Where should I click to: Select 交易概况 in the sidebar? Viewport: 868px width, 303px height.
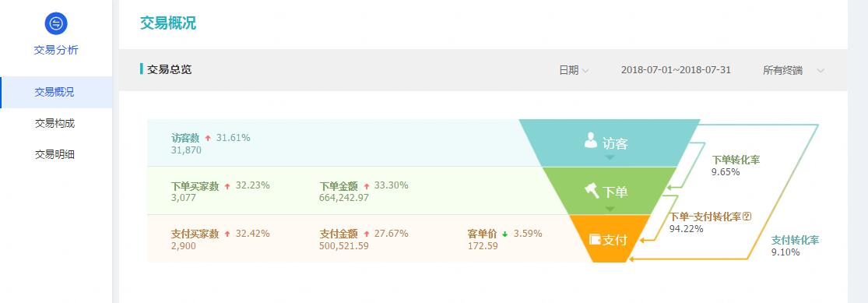(x=56, y=93)
